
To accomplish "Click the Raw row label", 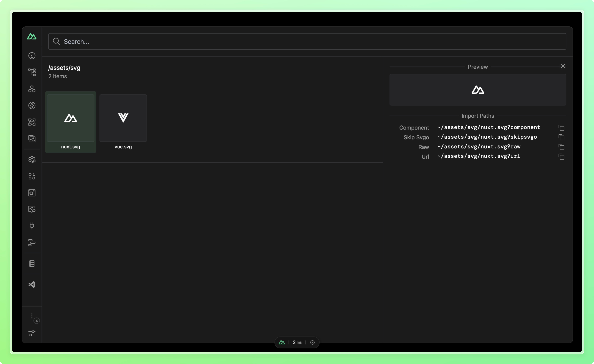I will 424,147.
